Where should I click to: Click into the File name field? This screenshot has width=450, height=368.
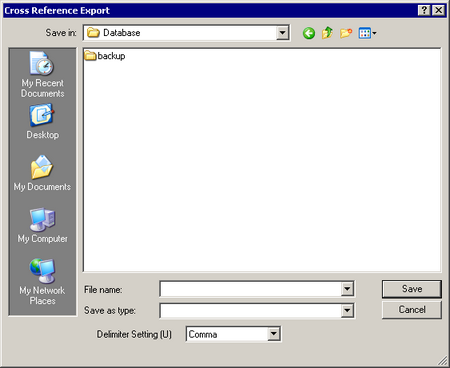[251, 289]
